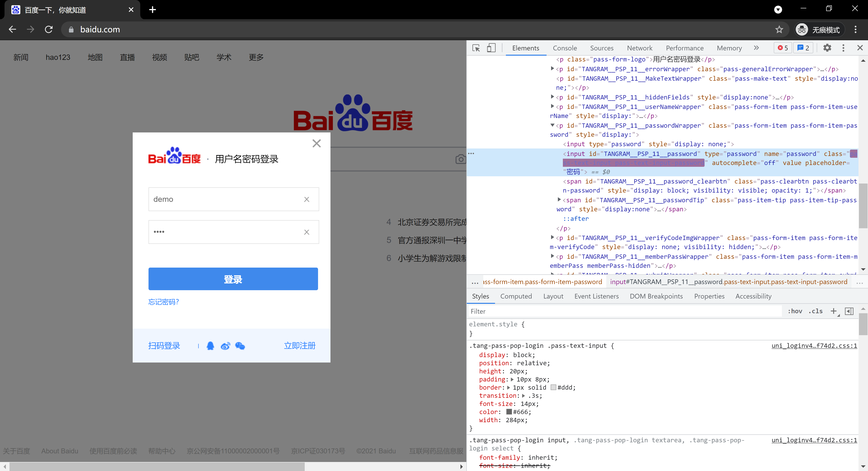Collapse the passwordWrapper p element
Image resolution: width=868 pixels, height=471 pixels.
click(552, 125)
